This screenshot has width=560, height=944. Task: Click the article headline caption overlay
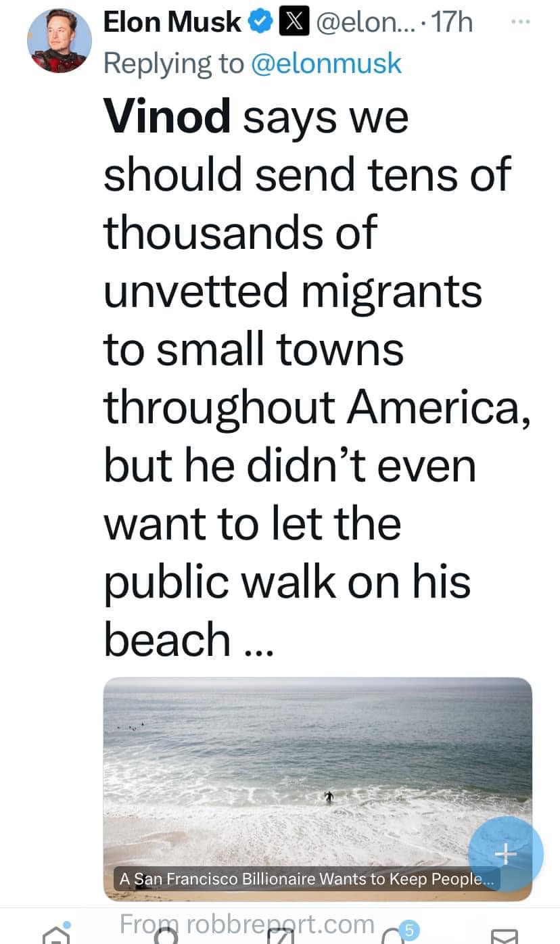click(306, 880)
